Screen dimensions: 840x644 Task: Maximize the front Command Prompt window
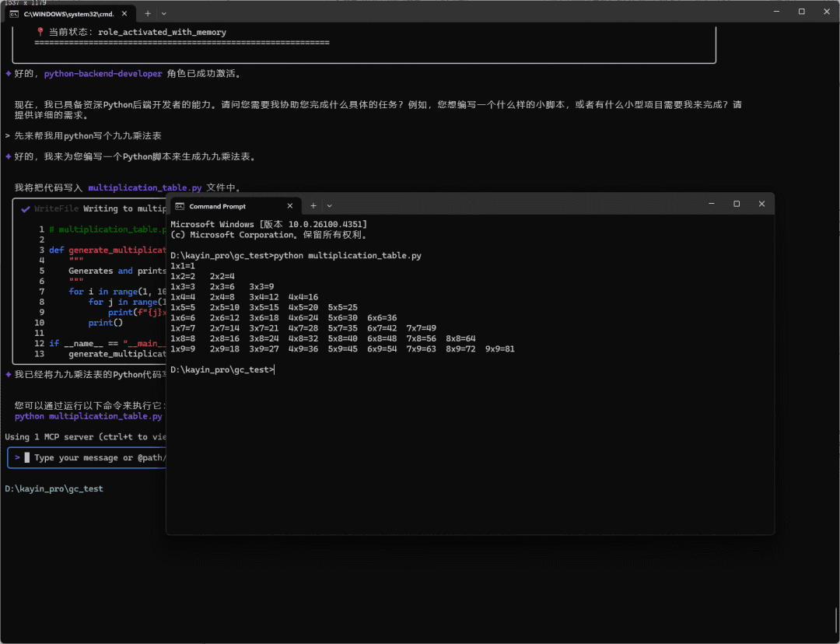pos(737,204)
